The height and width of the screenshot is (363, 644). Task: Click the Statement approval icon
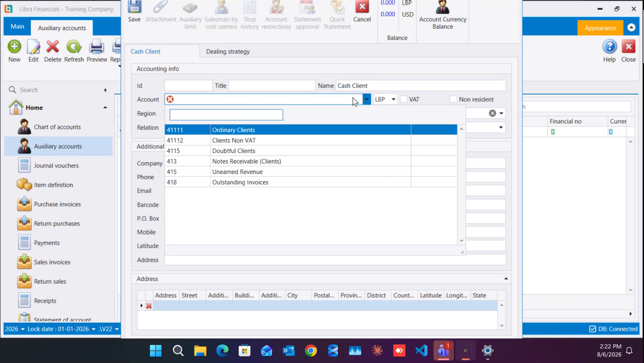click(307, 7)
